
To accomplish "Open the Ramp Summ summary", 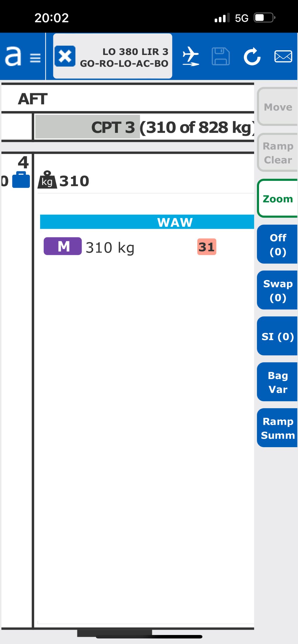I will point(277,428).
